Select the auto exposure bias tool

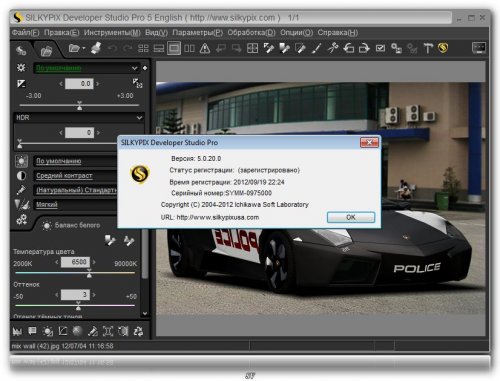268,48
